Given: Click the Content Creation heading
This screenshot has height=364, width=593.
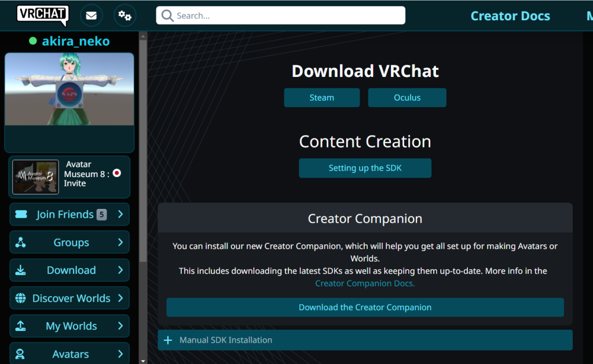Looking at the screenshot, I should point(365,141).
